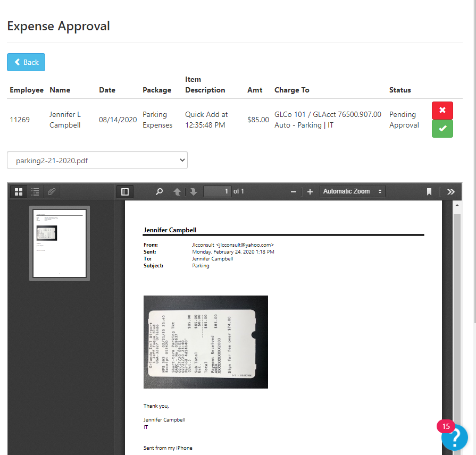Click the Pending Approval status
476x455 pixels.
[404, 120]
